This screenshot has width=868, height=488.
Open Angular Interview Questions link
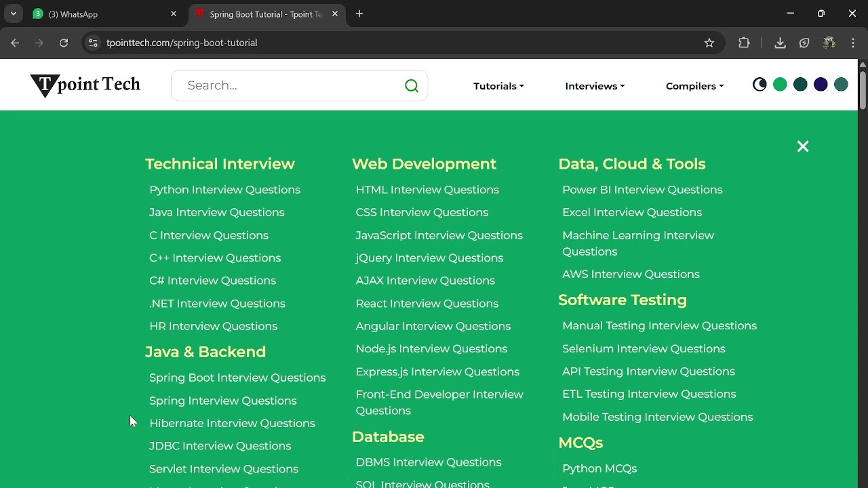pyautogui.click(x=433, y=326)
